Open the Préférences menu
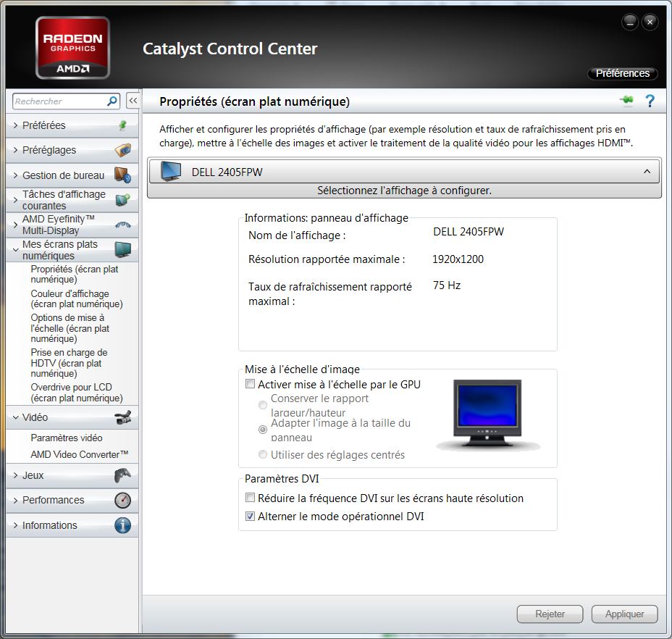The width and height of the screenshot is (672, 639). [x=622, y=73]
